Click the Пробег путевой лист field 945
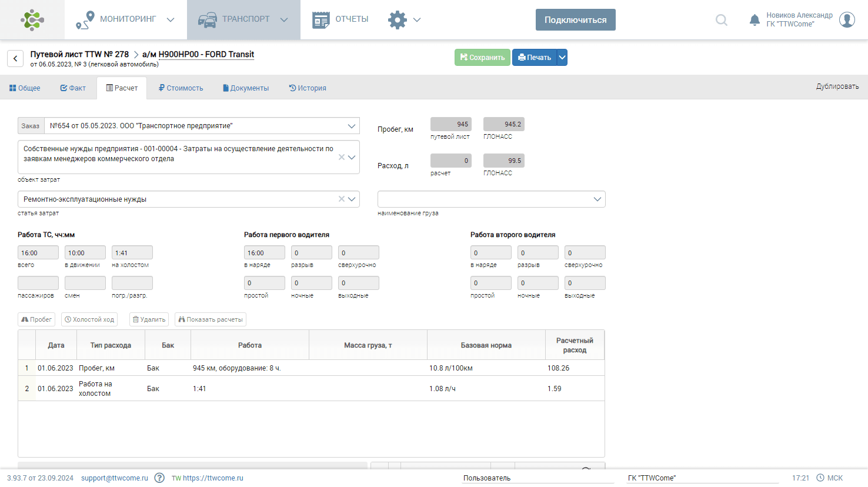Viewport: 868px width, 487px height. pyautogui.click(x=451, y=124)
